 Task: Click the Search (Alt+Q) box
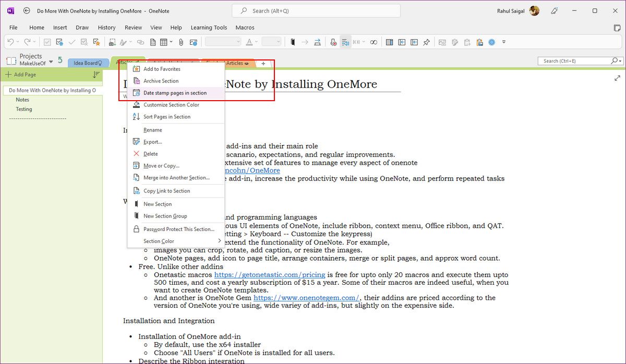click(316, 11)
